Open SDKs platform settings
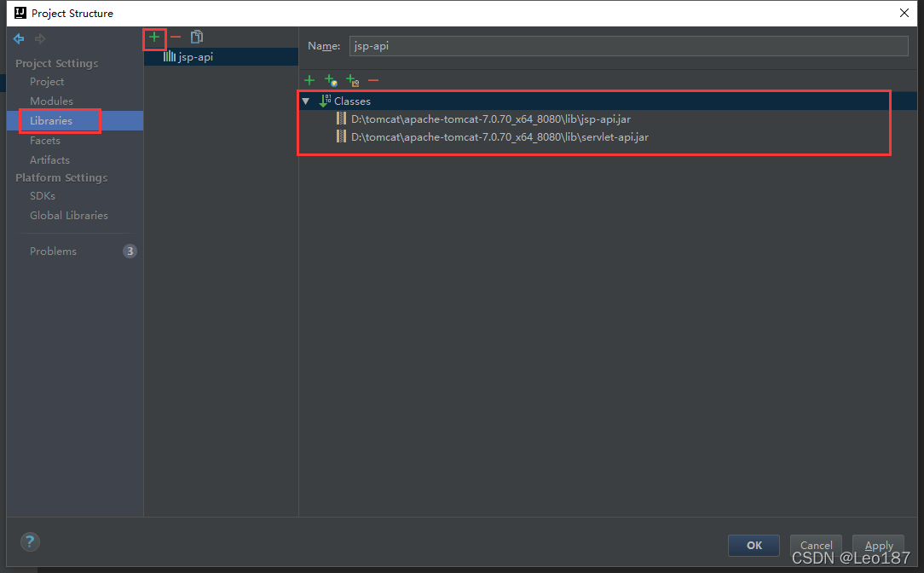This screenshot has width=924, height=573. click(x=43, y=196)
